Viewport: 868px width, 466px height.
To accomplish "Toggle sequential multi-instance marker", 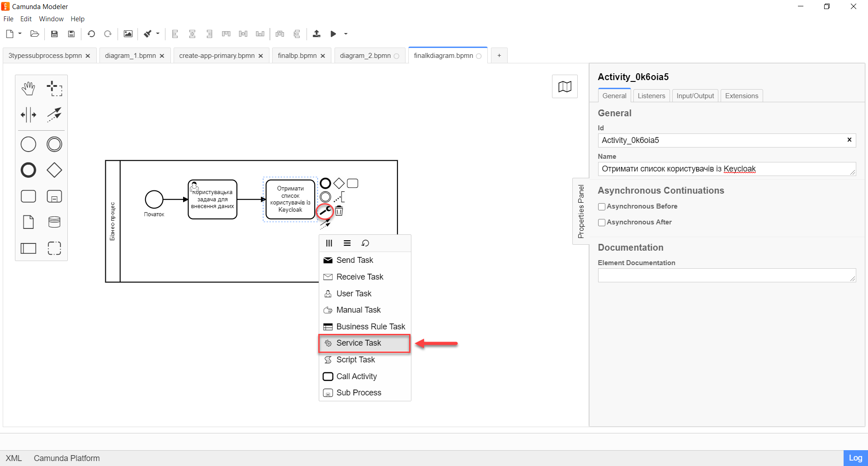I will tap(347, 243).
